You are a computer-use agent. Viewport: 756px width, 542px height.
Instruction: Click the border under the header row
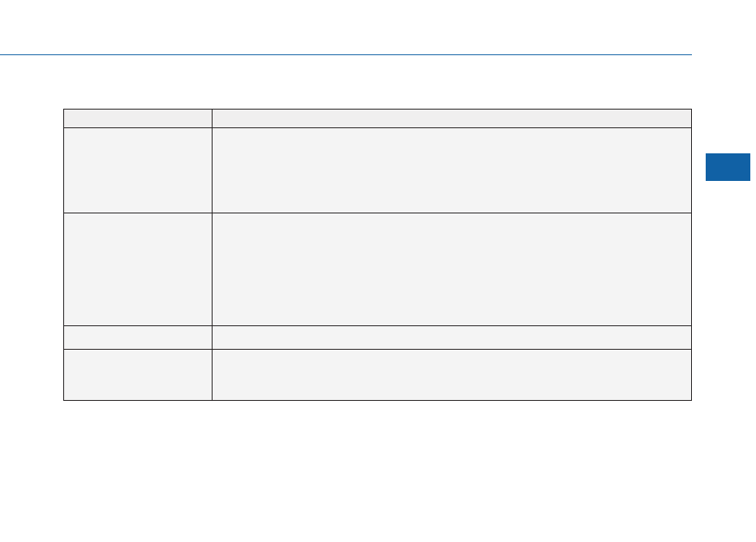(x=377, y=127)
